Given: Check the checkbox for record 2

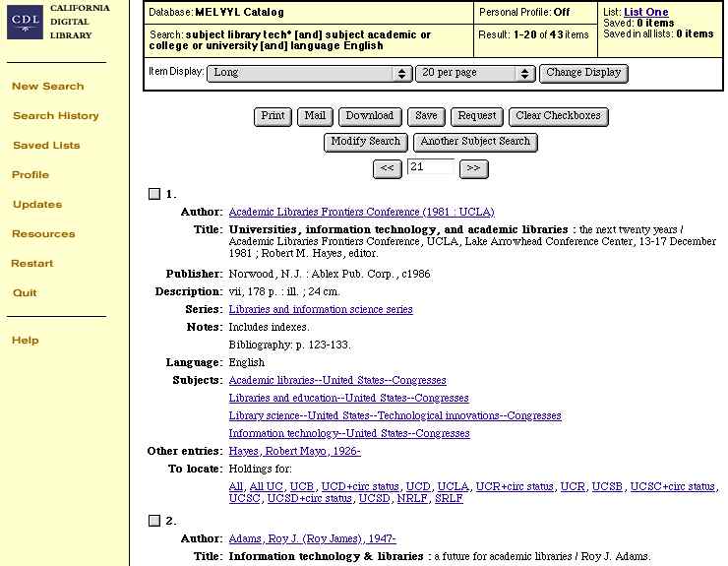Looking at the screenshot, I should (x=153, y=521).
